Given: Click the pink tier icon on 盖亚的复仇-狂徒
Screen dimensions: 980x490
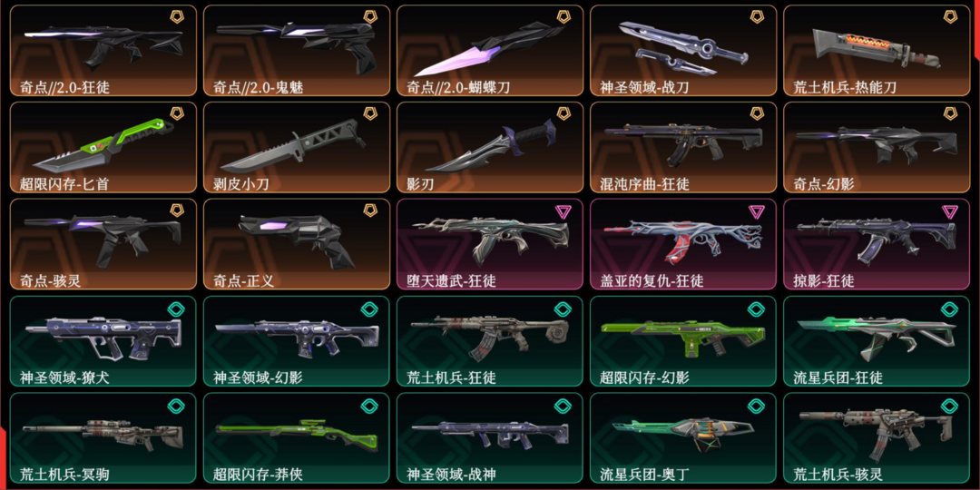Looking at the screenshot, I should coord(756,211).
